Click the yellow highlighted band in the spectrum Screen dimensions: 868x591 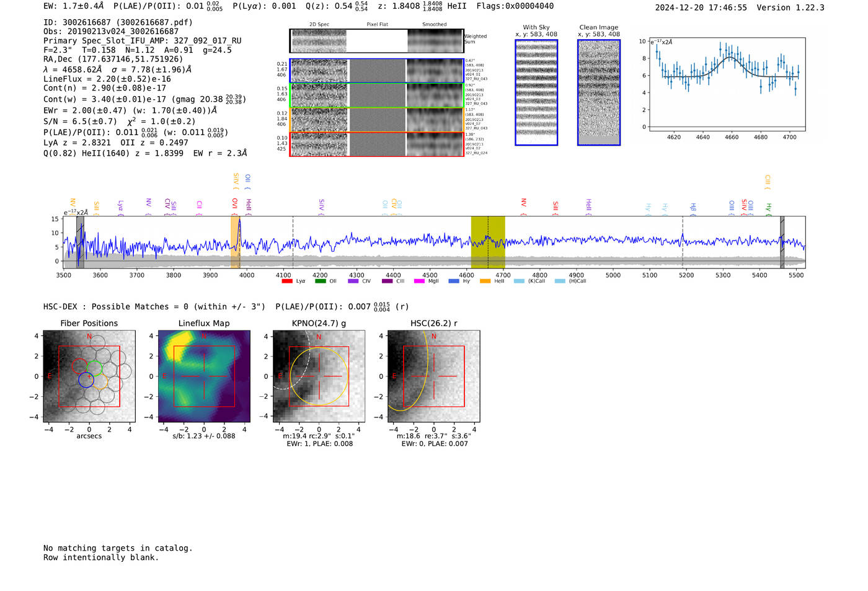click(487, 242)
